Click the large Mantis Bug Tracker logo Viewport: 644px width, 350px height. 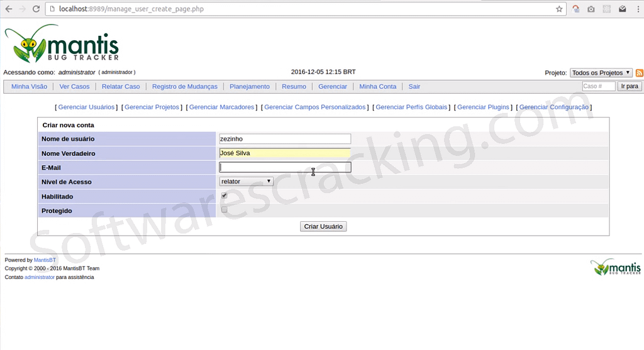(x=62, y=43)
